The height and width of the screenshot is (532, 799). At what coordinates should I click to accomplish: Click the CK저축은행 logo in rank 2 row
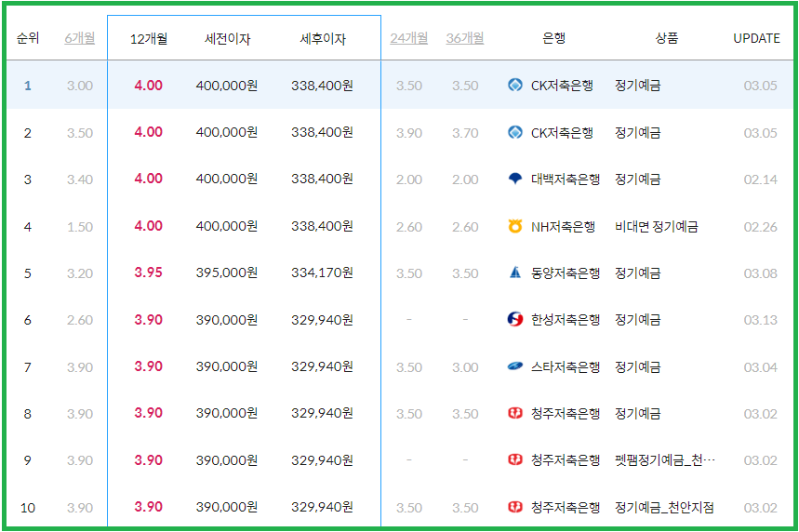(x=515, y=132)
